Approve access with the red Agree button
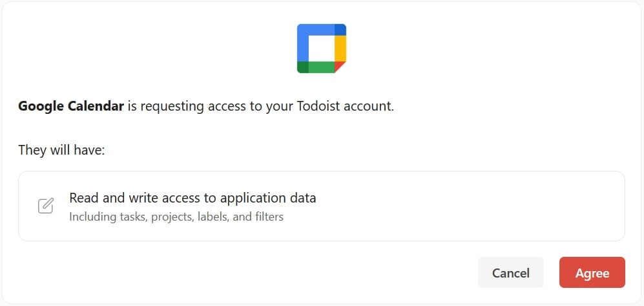 point(592,273)
